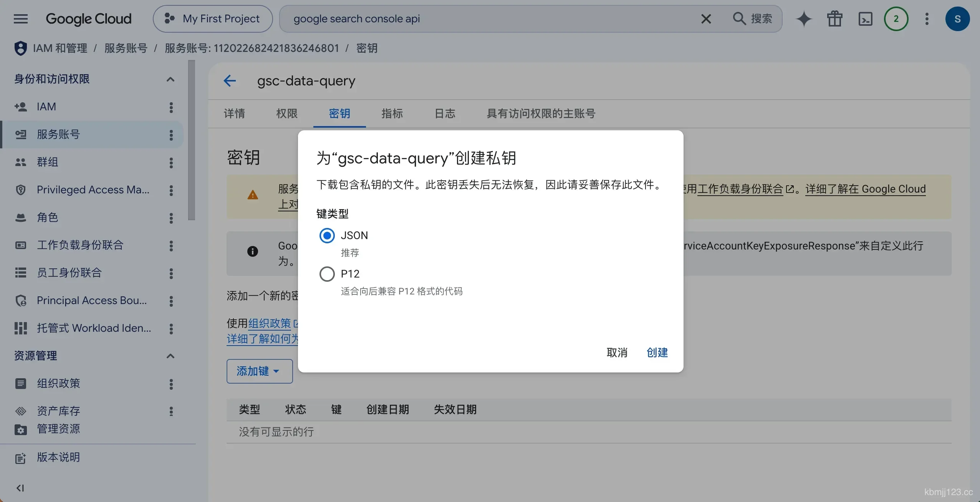
Task: Select 工作负载身份联合 in sidebar
Action: click(x=80, y=245)
